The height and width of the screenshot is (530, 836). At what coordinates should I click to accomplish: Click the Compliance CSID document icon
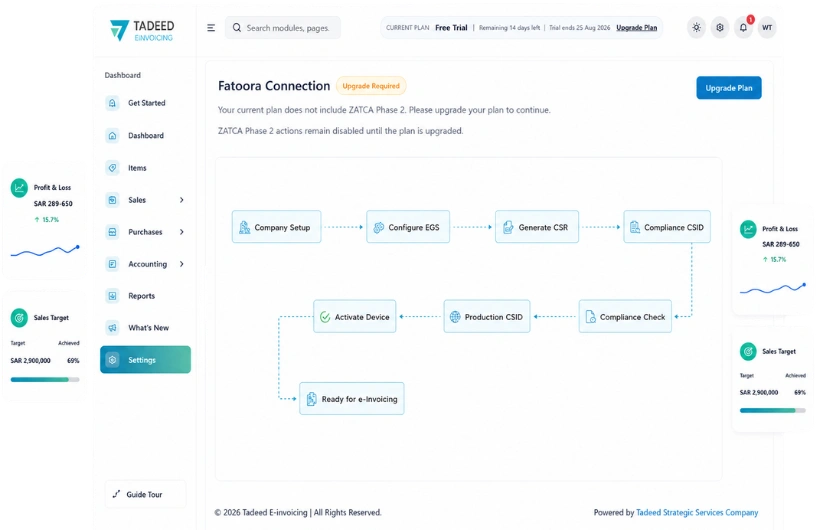[634, 227]
